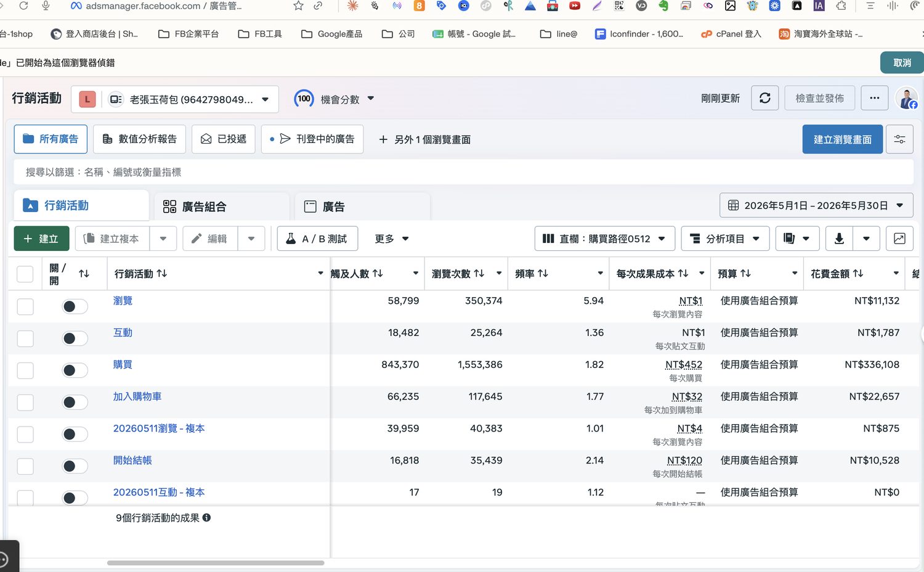924x572 pixels.
Task: Expand the export options dropdown arrow
Action: tap(866, 239)
